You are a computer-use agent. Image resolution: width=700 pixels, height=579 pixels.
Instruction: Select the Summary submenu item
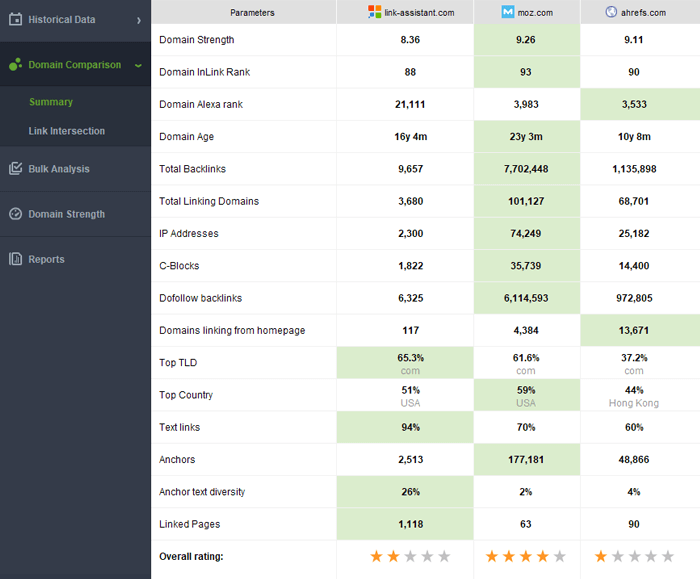point(51,102)
